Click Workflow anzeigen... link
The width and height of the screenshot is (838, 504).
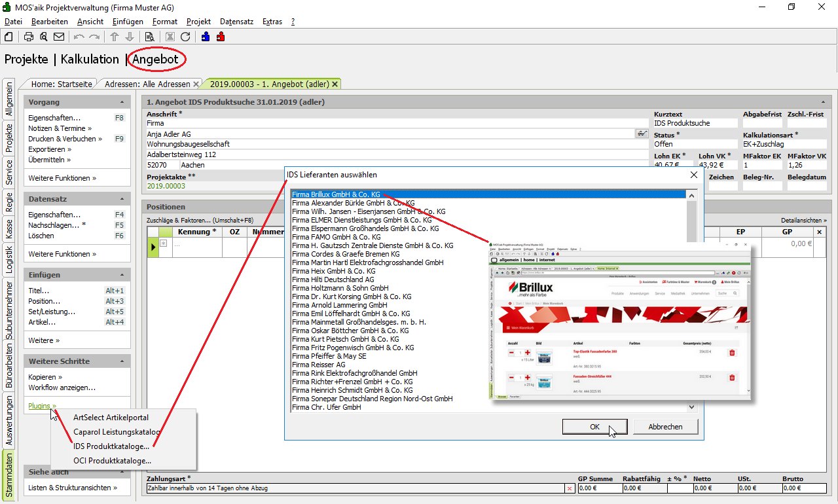(62, 387)
